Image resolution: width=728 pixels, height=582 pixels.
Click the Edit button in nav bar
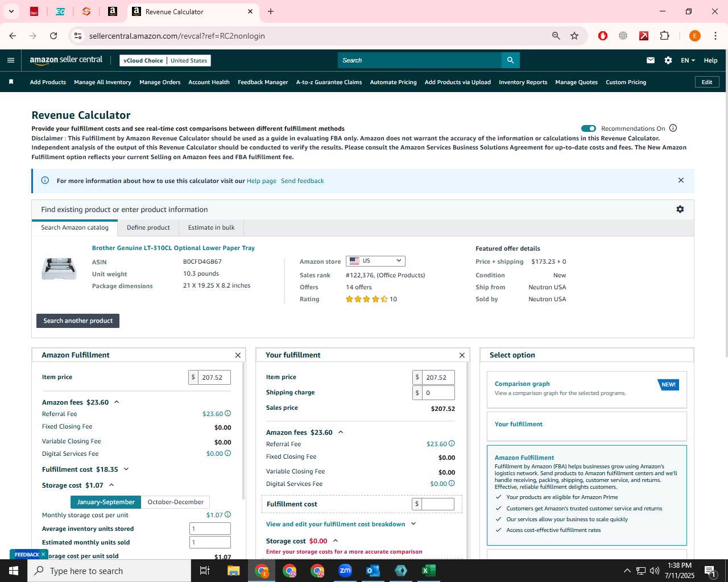point(707,82)
